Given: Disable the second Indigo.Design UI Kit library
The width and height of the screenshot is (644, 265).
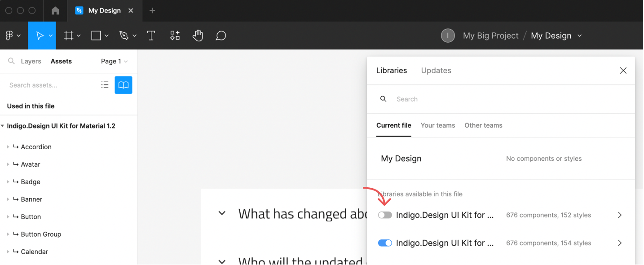Looking at the screenshot, I should click(x=385, y=243).
